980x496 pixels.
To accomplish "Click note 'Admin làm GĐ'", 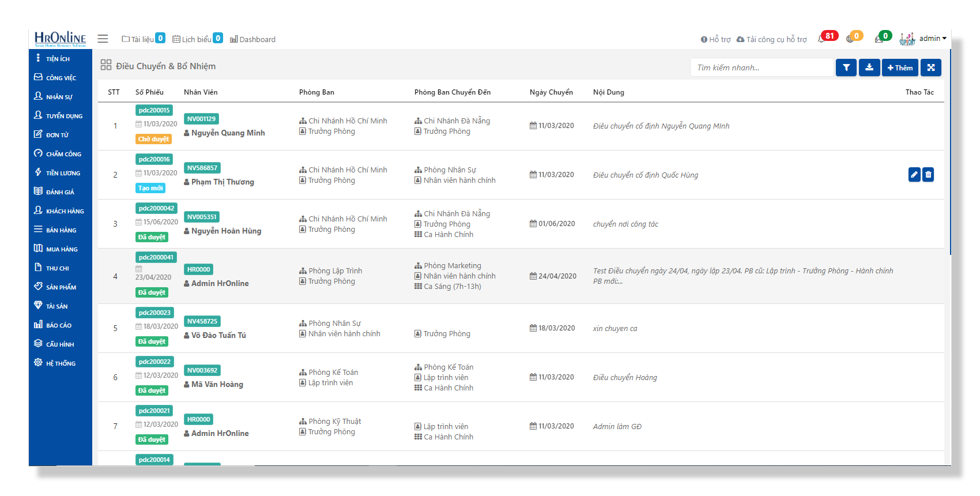I will [617, 427].
